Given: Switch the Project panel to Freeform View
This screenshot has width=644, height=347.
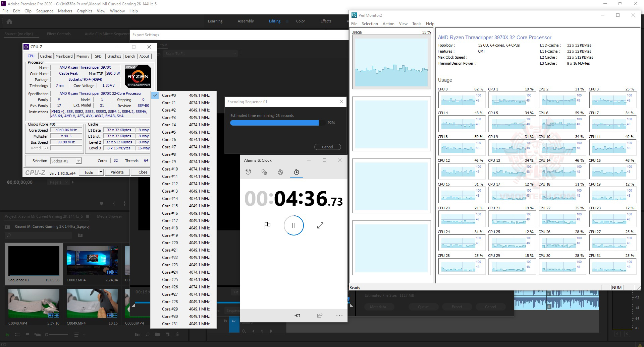Looking at the screenshot, I should coord(37,335).
